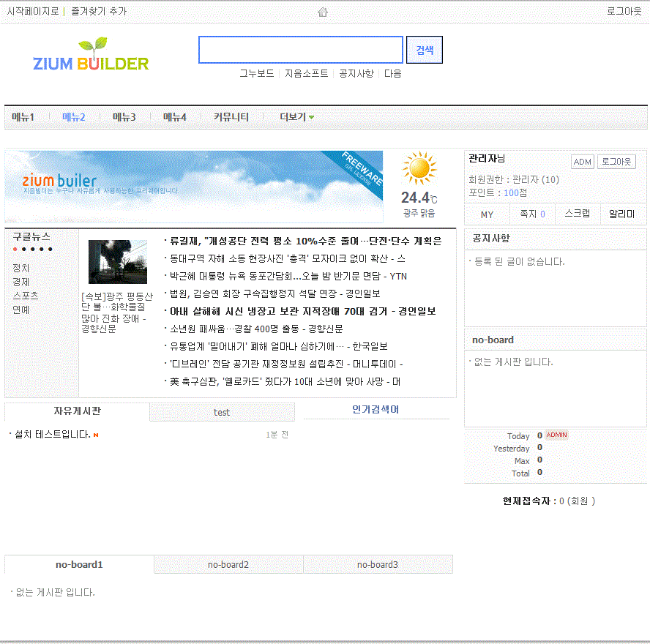Open 쪽지 messages in member panel
The width and height of the screenshot is (650, 644).
(x=532, y=214)
